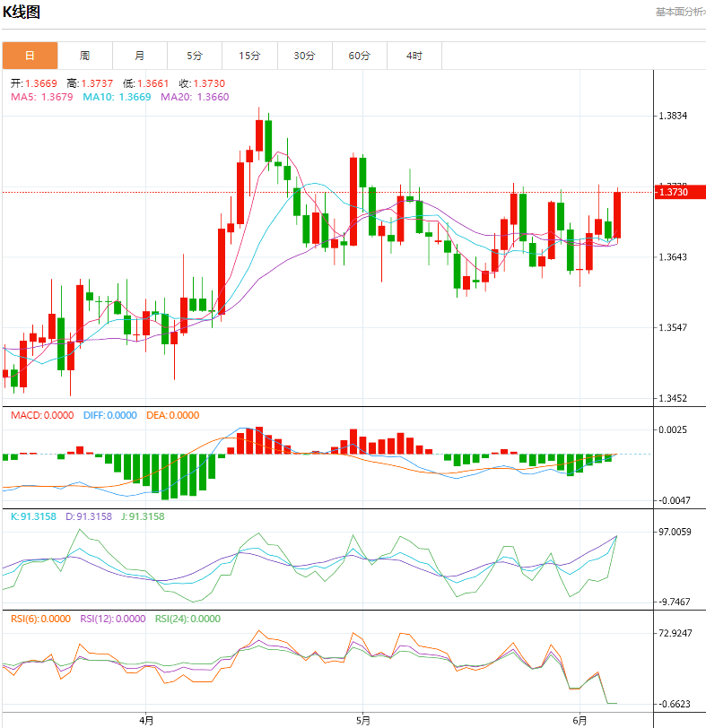Click the RSI(6) indicator label
The image size is (706, 728).
tap(41, 619)
